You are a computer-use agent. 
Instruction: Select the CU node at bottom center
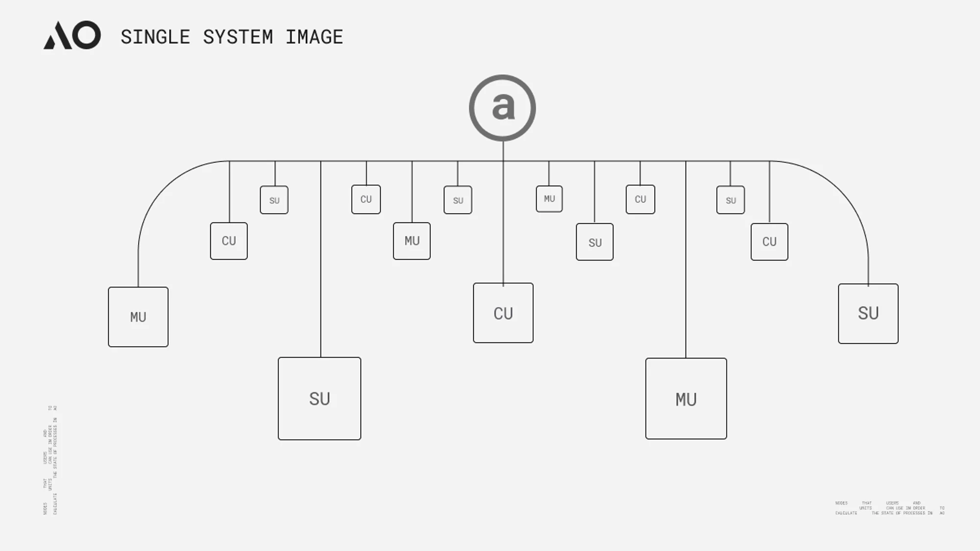point(503,313)
